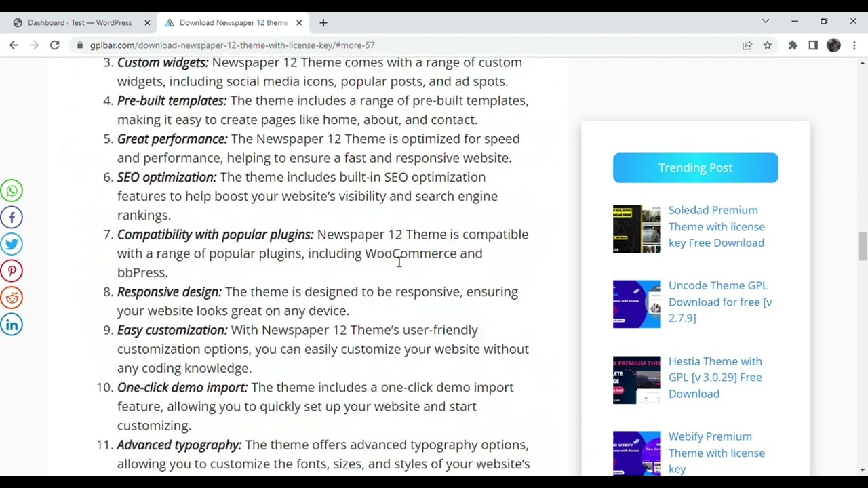Screen dimensions: 868x488
Task: Click Uncode theme thumbnail image
Action: (637, 304)
